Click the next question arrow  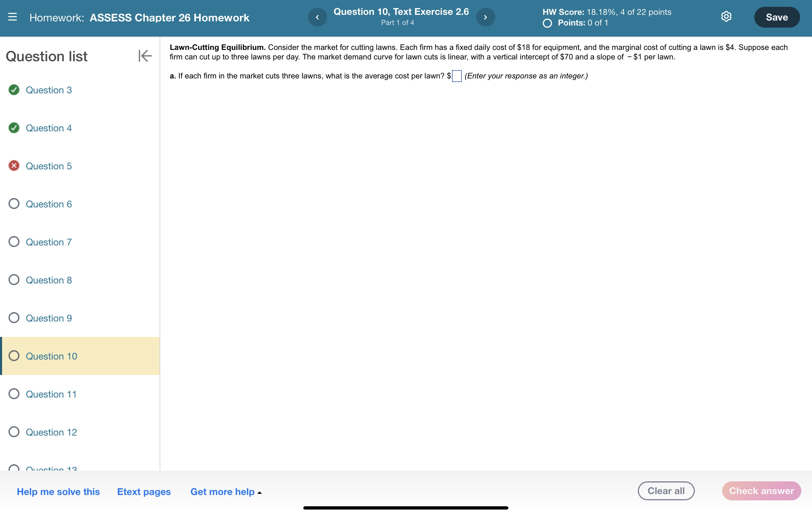(x=486, y=17)
